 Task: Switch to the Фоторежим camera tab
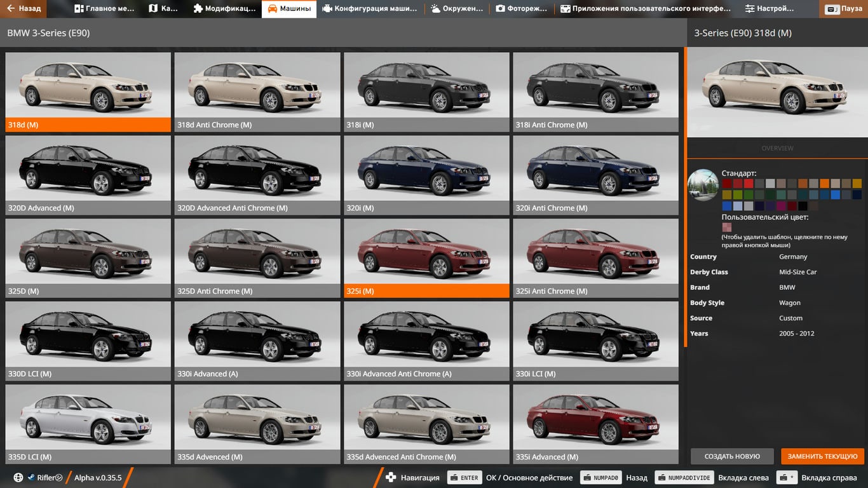[522, 9]
